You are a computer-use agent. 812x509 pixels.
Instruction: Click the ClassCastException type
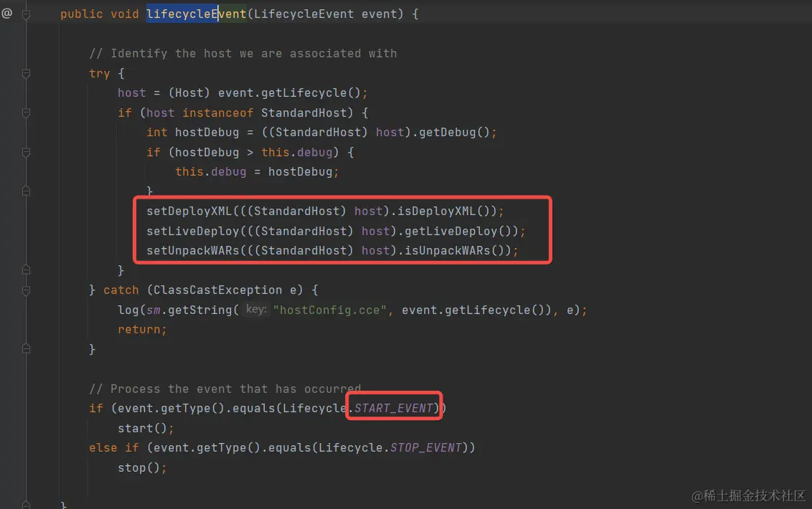point(217,290)
